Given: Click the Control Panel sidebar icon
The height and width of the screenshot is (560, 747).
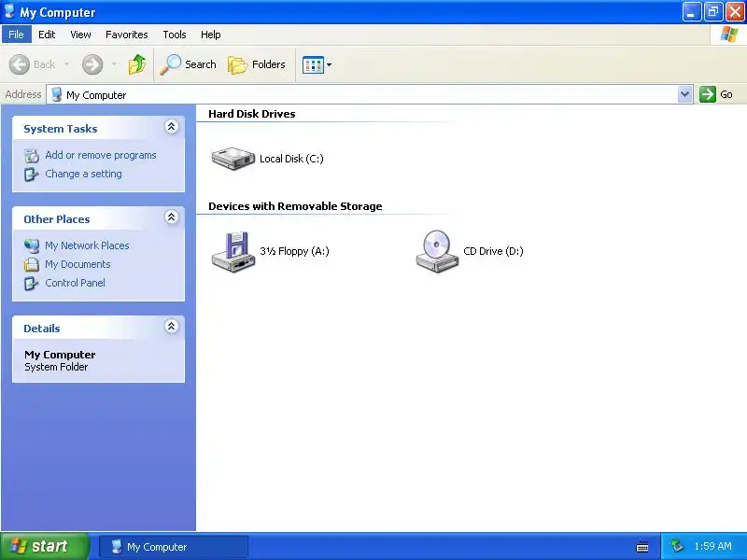Looking at the screenshot, I should [32, 284].
